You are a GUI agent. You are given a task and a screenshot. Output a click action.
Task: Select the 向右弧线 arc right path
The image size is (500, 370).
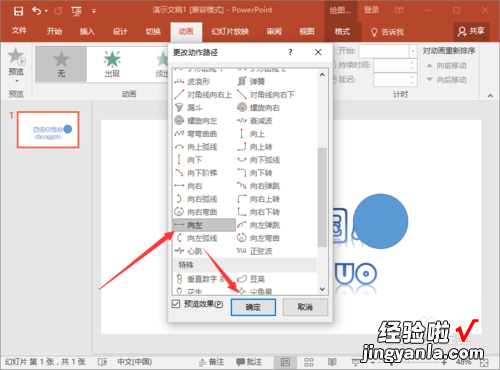[196, 199]
